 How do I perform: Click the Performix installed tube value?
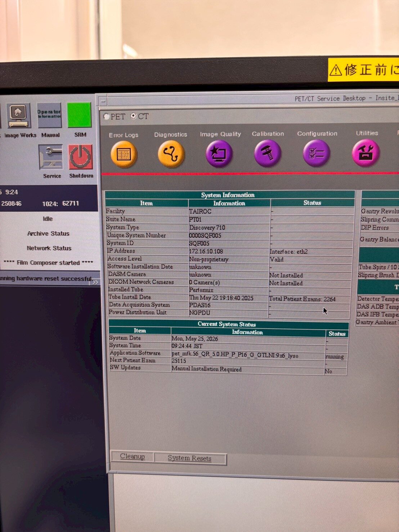point(201,290)
